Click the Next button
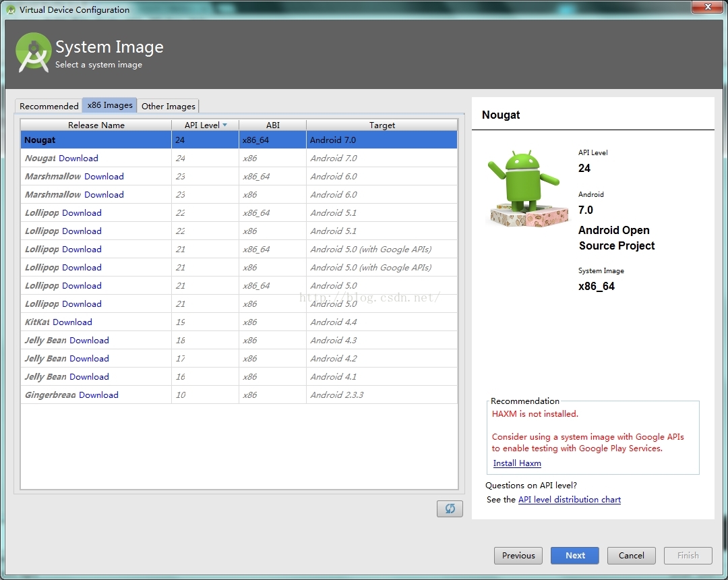The height and width of the screenshot is (580, 728). tap(575, 555)
